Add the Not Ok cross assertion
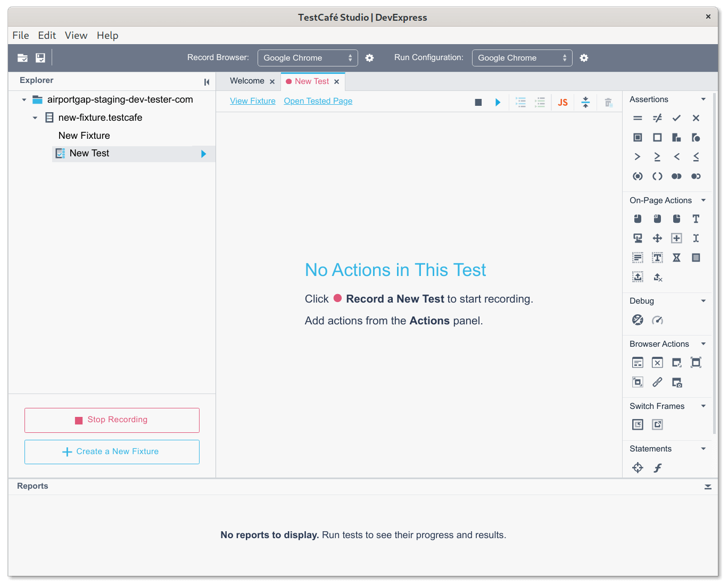Image resolution: width=728 pixels, height=586 pixels. (x=696, y=118)
